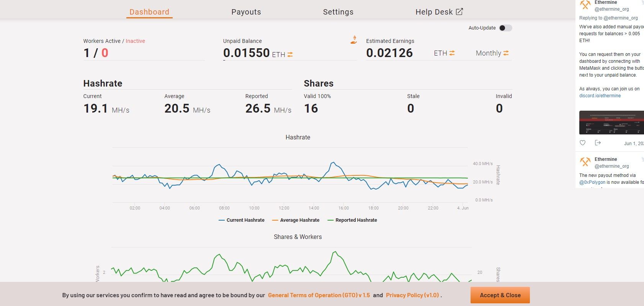Open the tweet's dashboard screenshot thumbnail
Image resolution: width=644 pixels, height=306 pixels.
(611, 123)
